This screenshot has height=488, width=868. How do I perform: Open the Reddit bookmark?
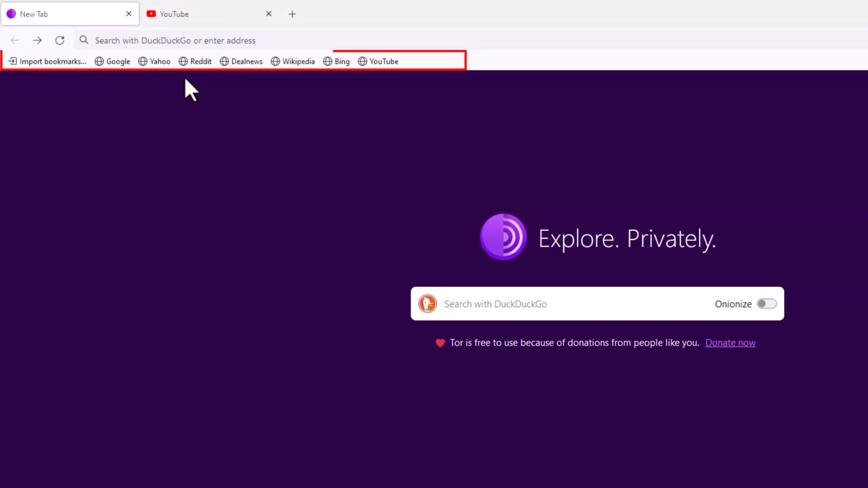pos(195,61)
